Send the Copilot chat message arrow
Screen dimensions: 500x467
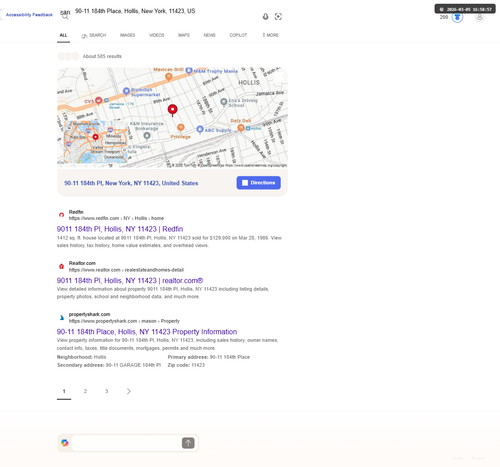pyautogui.click(x=188, y=443)
